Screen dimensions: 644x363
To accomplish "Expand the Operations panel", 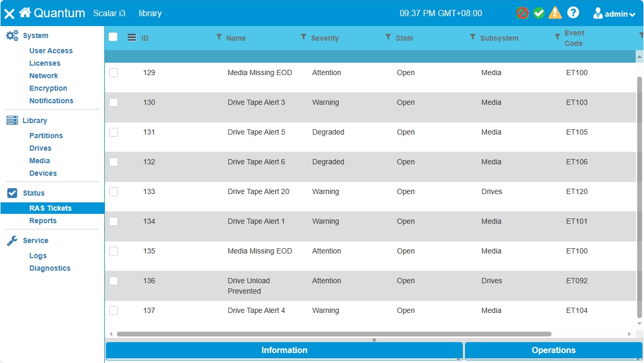I will 553,350.
